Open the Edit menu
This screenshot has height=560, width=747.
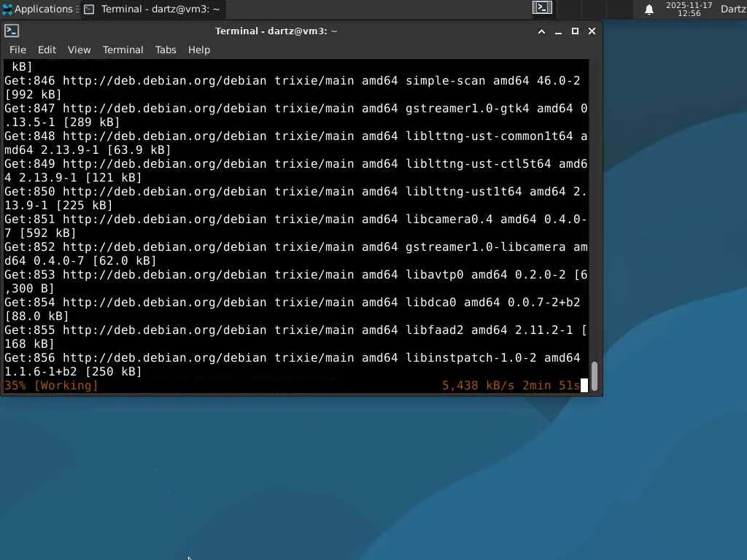(x=47, y=50)
